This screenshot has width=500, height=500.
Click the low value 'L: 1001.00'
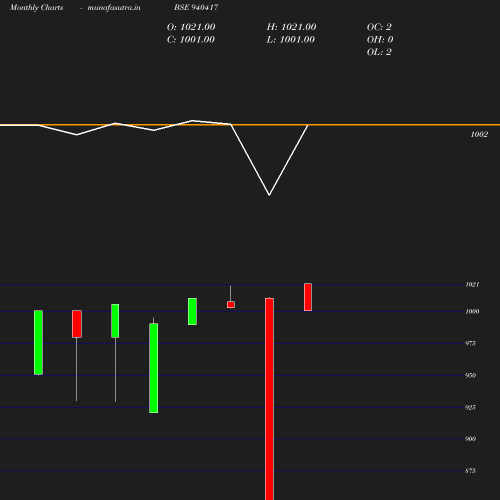click(291, 39)
